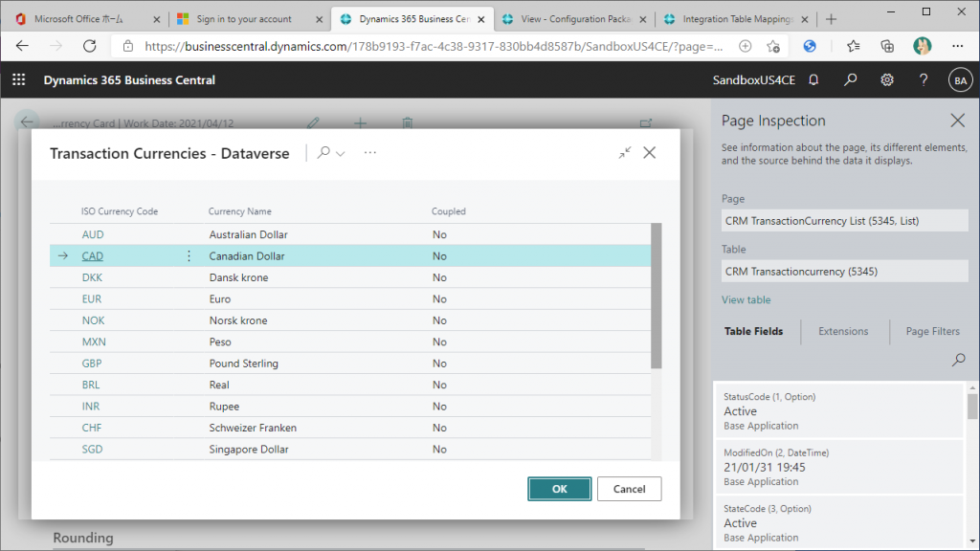Viewport: 980px width, 551px height.
Task: Select the Table Fields tab in Page Inspection
Action: click(x=753, y=331)
